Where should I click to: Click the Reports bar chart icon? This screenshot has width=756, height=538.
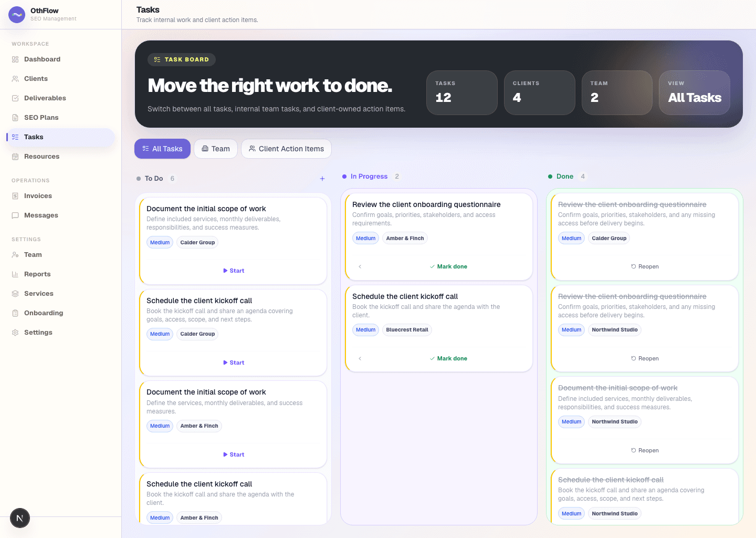15,274
